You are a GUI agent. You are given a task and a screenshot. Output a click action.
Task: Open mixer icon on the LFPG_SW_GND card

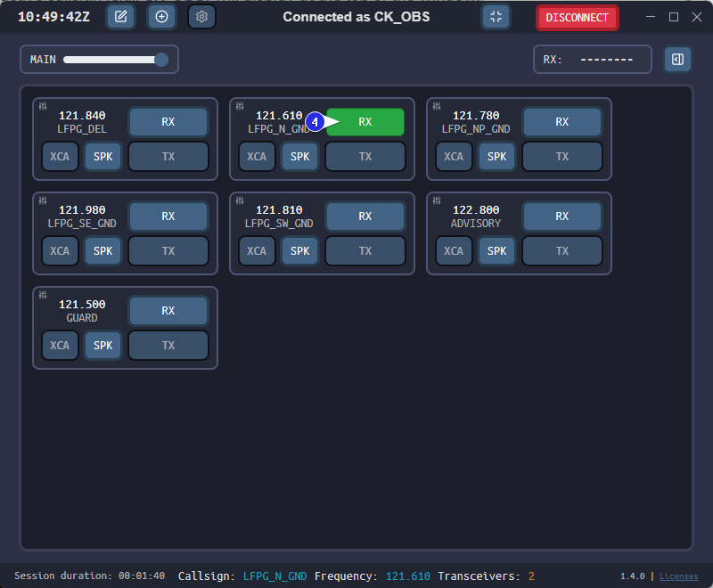click(x=240, y=200)
